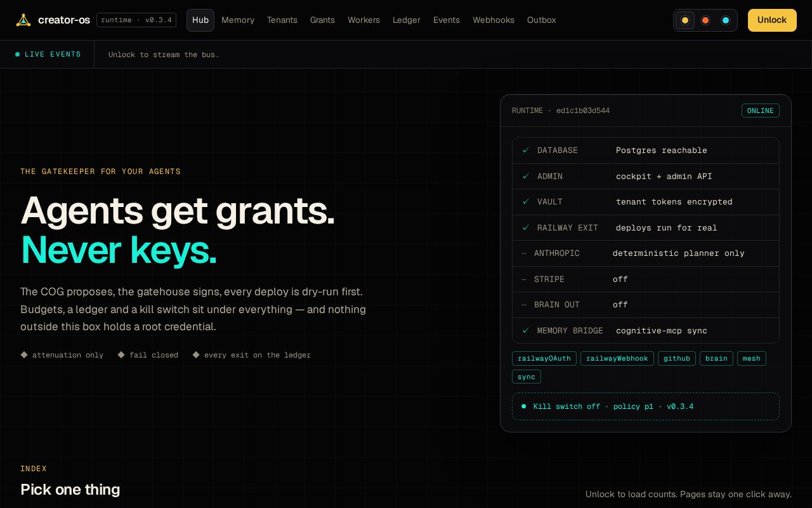812x508 pixels.
Task: Click the VAULT row checkmark icon
Action: pyautogui.click(x=526, y=202)
